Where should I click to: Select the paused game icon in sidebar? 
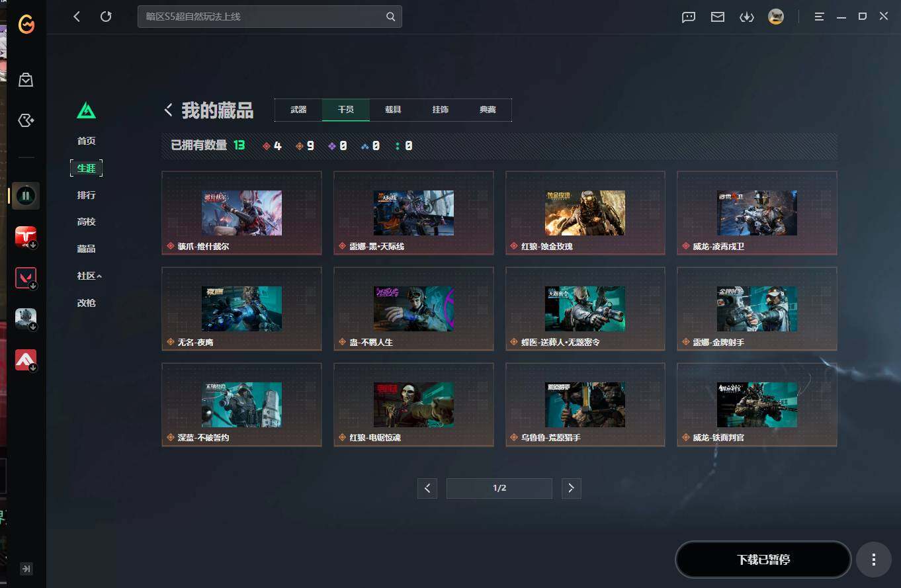tap(26, 196)
